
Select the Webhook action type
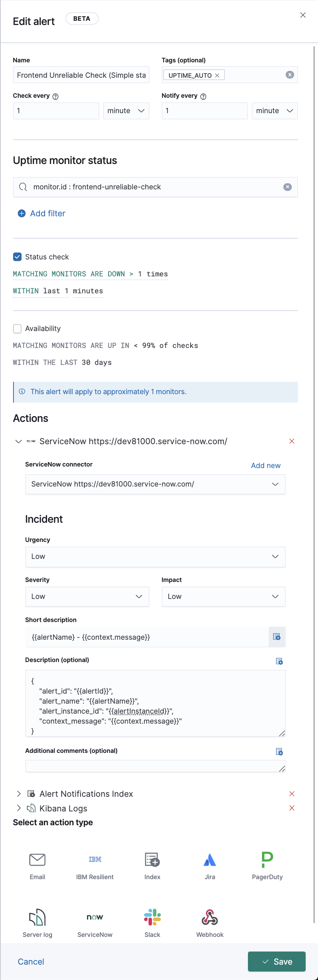tap(209, 920)
